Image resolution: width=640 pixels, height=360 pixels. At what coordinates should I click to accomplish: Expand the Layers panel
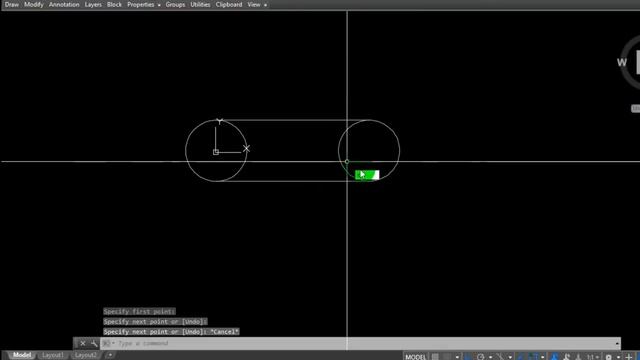pos(93,4)
